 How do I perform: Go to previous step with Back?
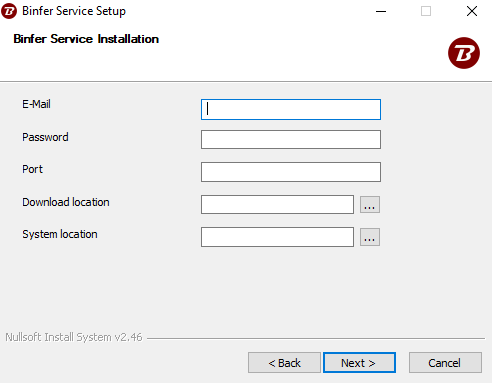pos(284,363)
